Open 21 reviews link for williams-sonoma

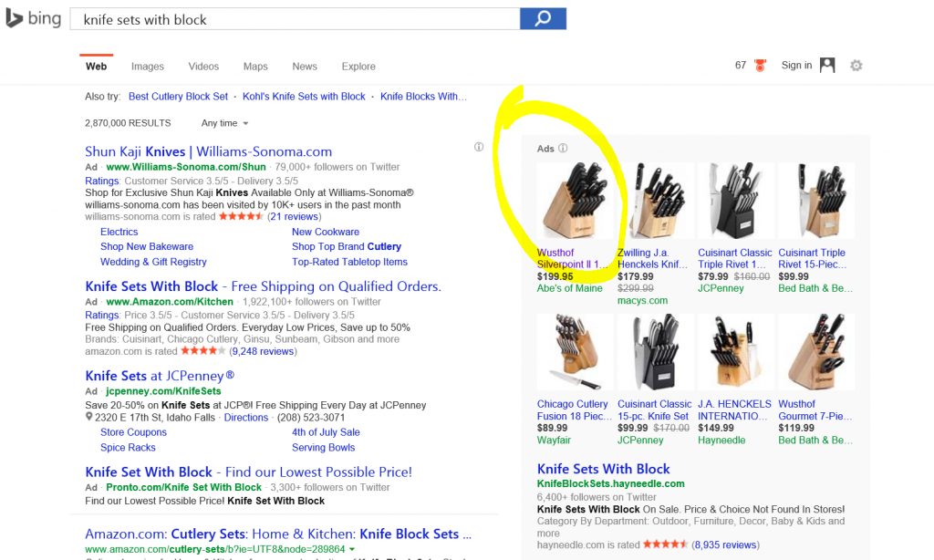pyautogui.click(x=295, y=217)
